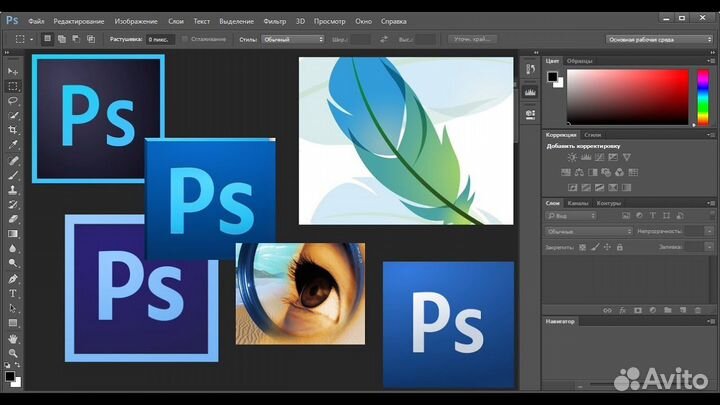Viewport: 720px width, 405px height.
Task: Swap foreground and background colors in toolbox
Action: 17,365
